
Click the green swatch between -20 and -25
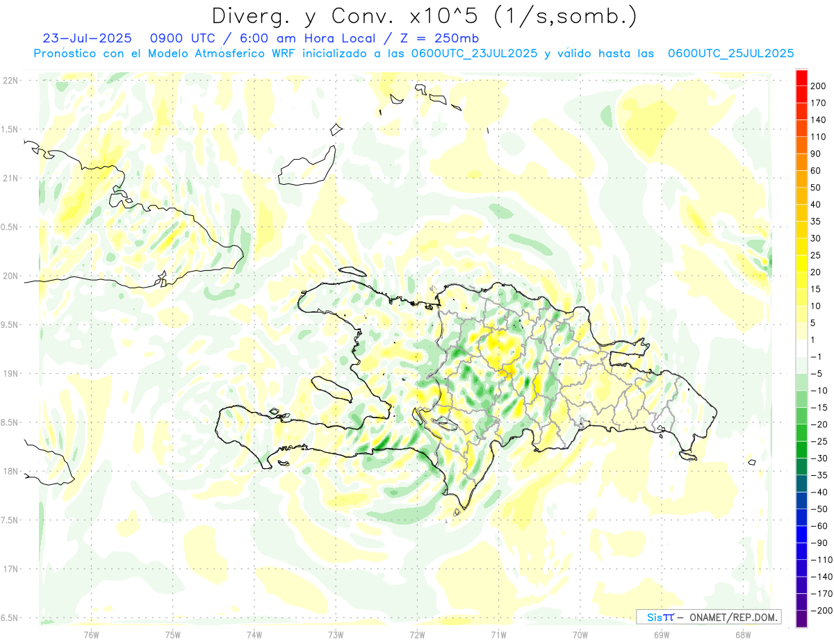pos(801,434)
